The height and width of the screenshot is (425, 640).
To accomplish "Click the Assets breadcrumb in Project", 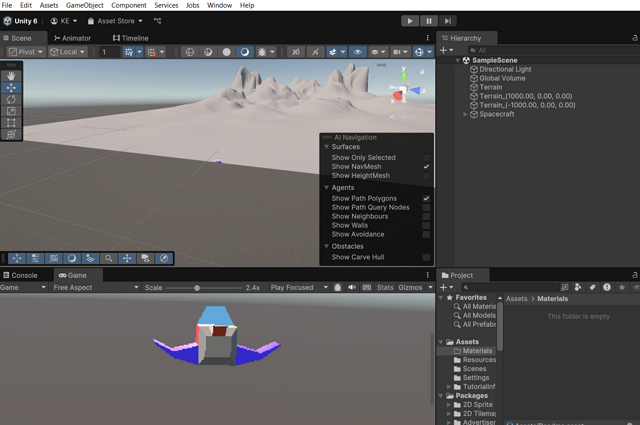I will [x=516, y=299].
